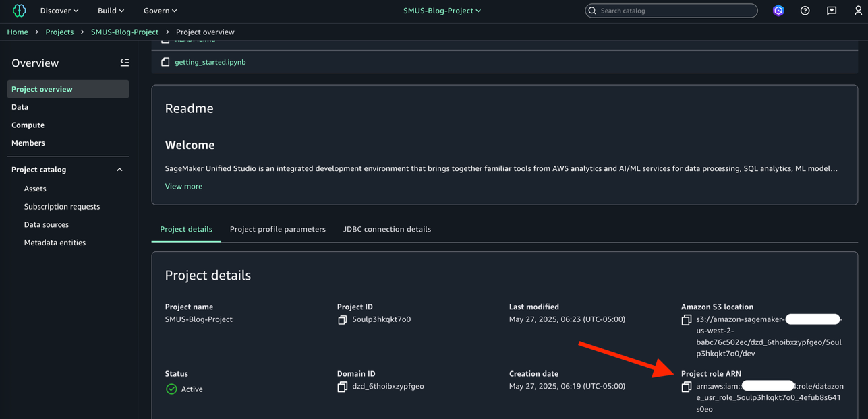Screen dimensions: 868x419
Task: Open Metadata entities under Project catalog
Action: [55, 243]
